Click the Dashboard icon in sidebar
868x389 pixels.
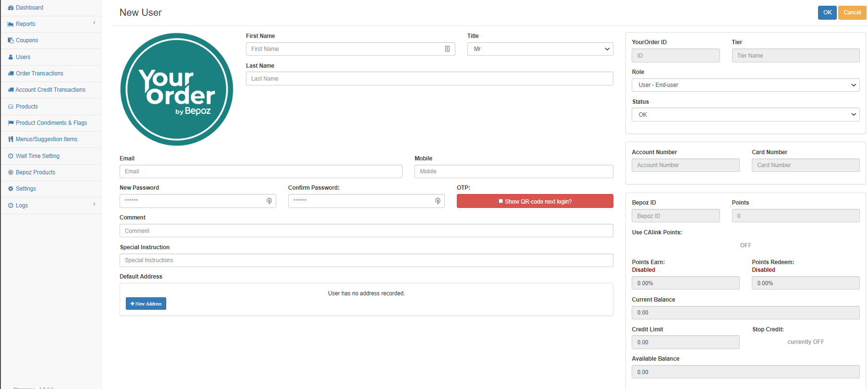11,8
